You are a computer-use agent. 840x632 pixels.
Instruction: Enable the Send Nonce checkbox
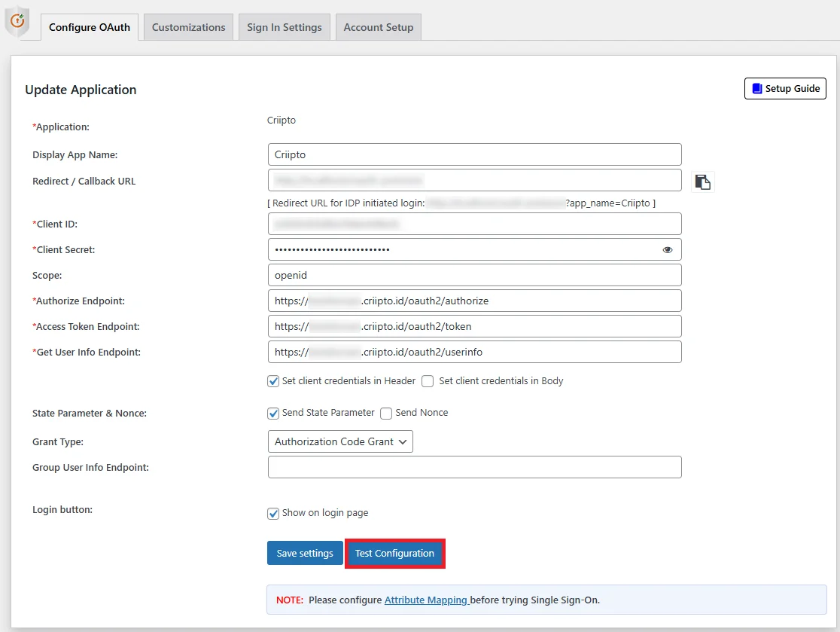coord(386,414)
